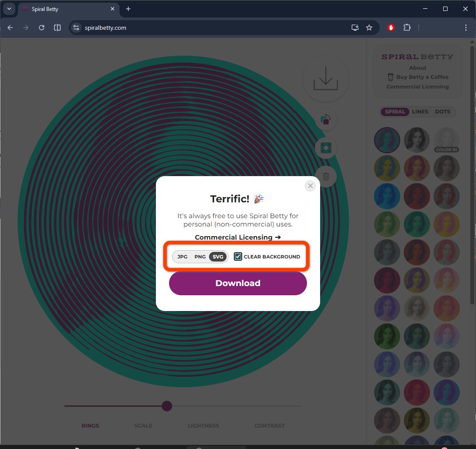
Task: Expand the tab search dropdown arrow
Action: [x=9, y=9]
